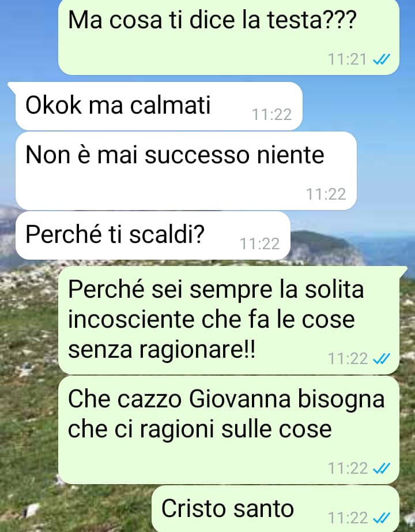Tap the 11:21 timestamp on the first message
Screen dimensions: 415x532
coord(348,59)
